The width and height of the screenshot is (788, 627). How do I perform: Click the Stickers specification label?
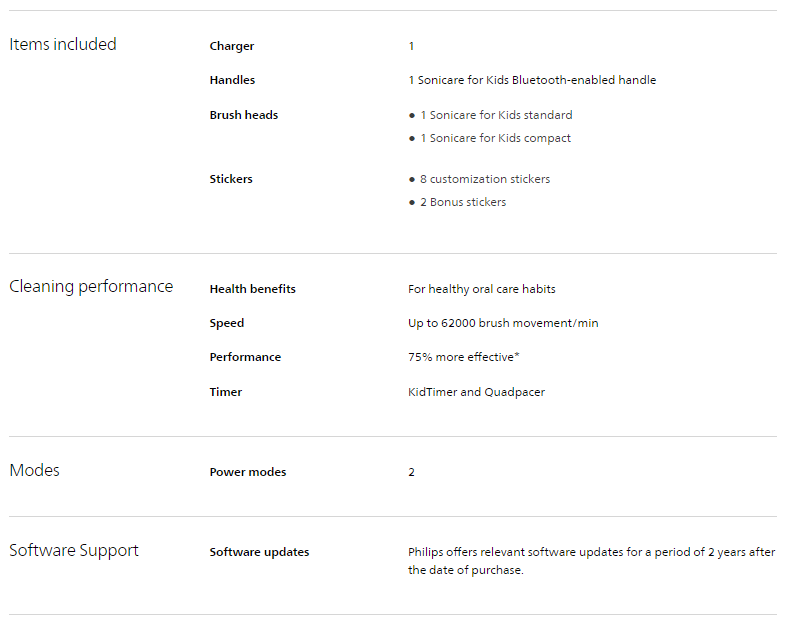[x=231, y=179]
